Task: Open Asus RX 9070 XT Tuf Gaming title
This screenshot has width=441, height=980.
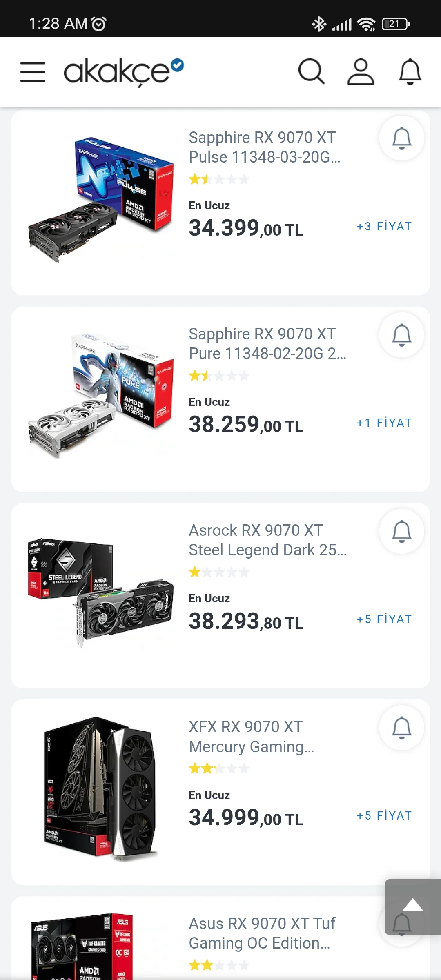Action: coord(262,933)
